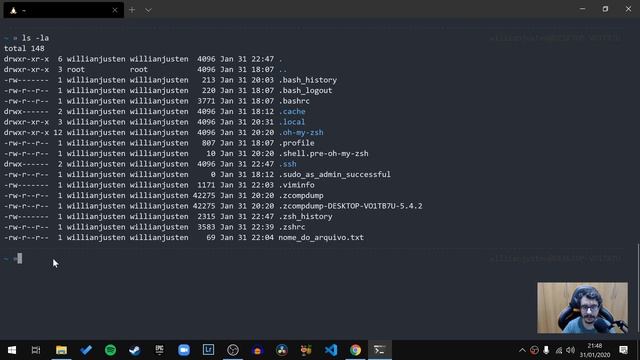640x360 pixels.
Task: Click the .bash_history filename
Action: pyautogui.click(x=308, y=80)
